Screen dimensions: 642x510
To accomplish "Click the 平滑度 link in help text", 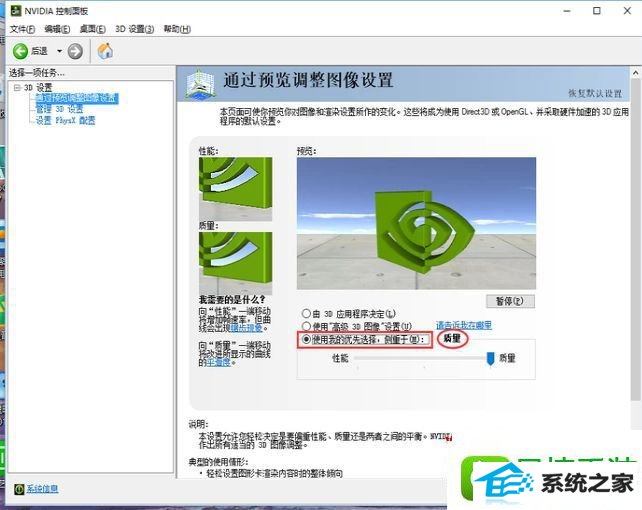I will tap(219, 362).
